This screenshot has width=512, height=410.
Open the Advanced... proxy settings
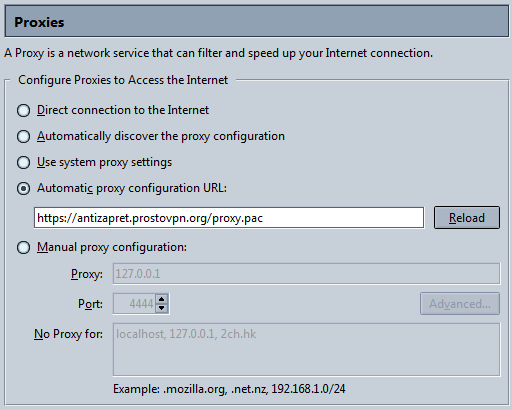460,304
